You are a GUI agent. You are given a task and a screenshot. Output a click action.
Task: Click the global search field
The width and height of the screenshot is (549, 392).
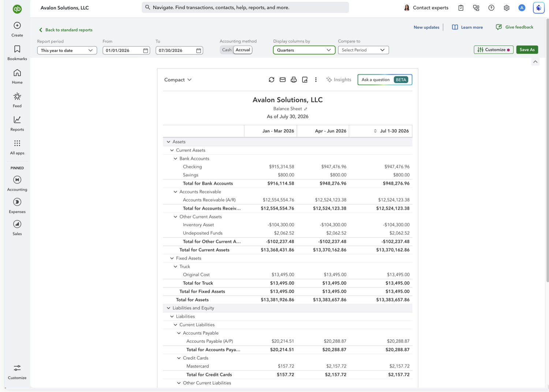245,7
